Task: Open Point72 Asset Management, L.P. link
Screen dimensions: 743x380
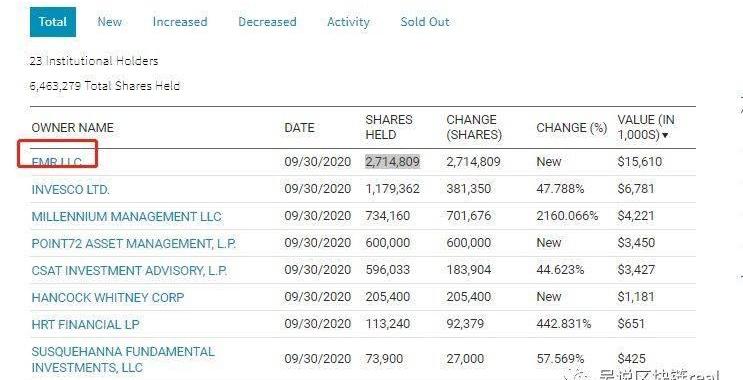Action: (x=134, y=244)
